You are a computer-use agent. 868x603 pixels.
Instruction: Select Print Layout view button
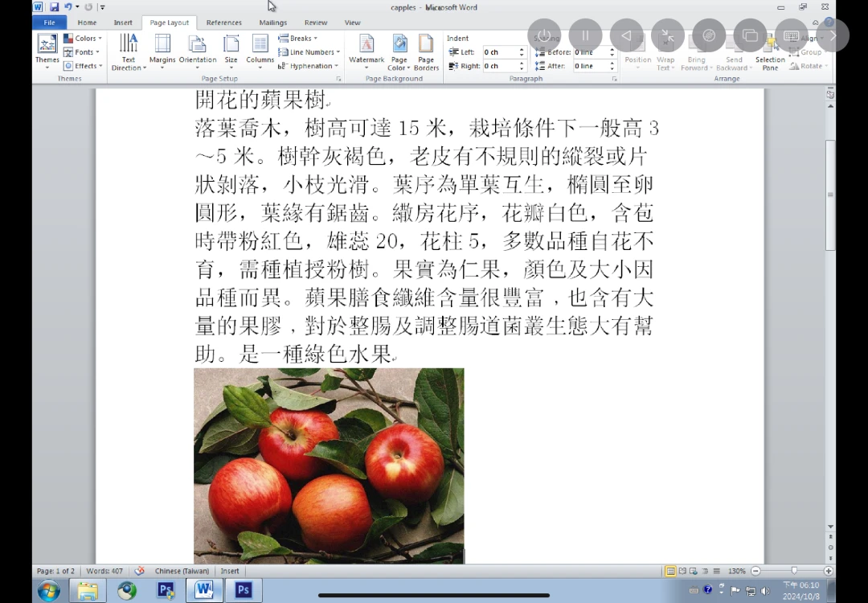click(670, 571)
